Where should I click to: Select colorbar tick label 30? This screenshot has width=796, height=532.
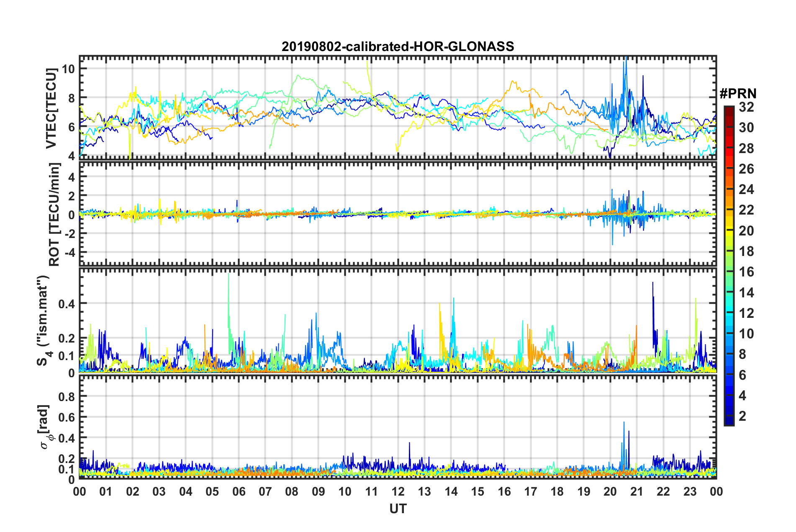point(746,128)
